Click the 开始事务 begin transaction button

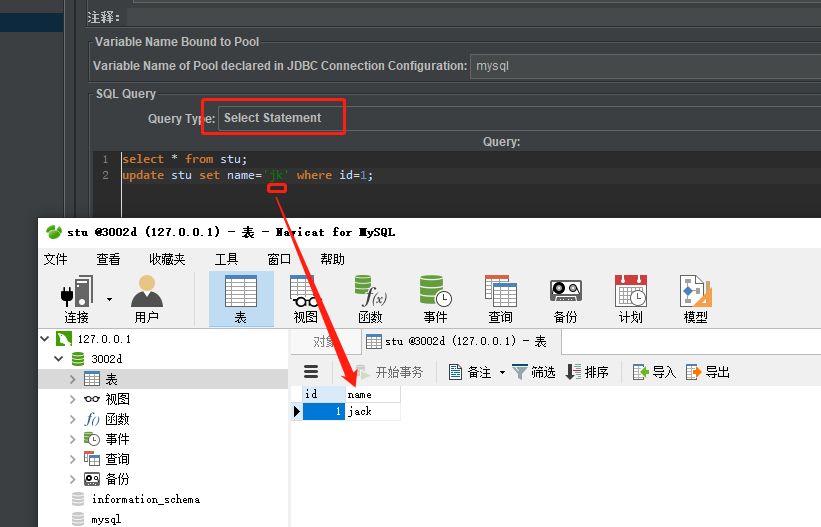[x=390, y=372]
